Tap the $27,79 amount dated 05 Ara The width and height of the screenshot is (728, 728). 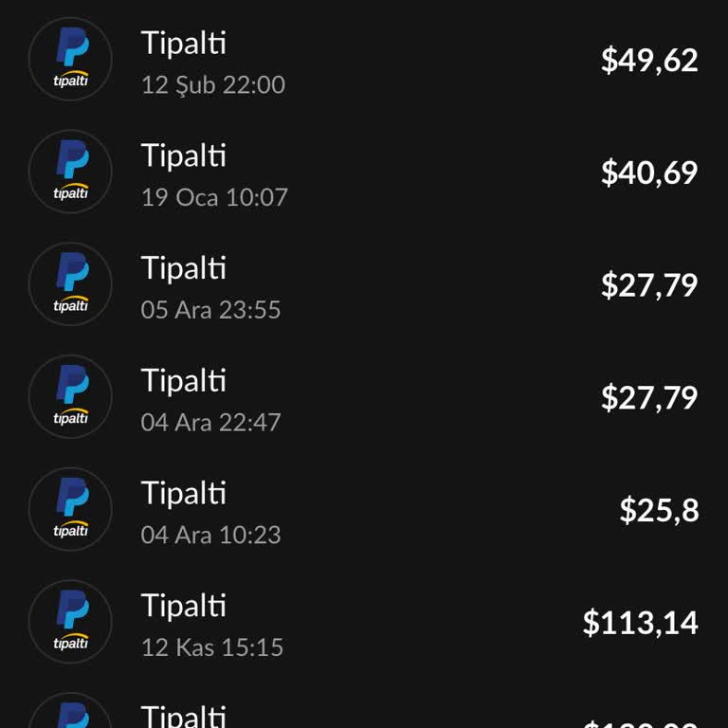(x=649, y=284)
